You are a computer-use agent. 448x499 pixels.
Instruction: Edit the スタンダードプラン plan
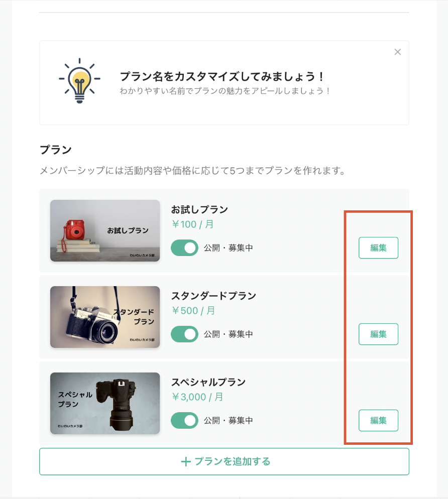click(378, 334)
